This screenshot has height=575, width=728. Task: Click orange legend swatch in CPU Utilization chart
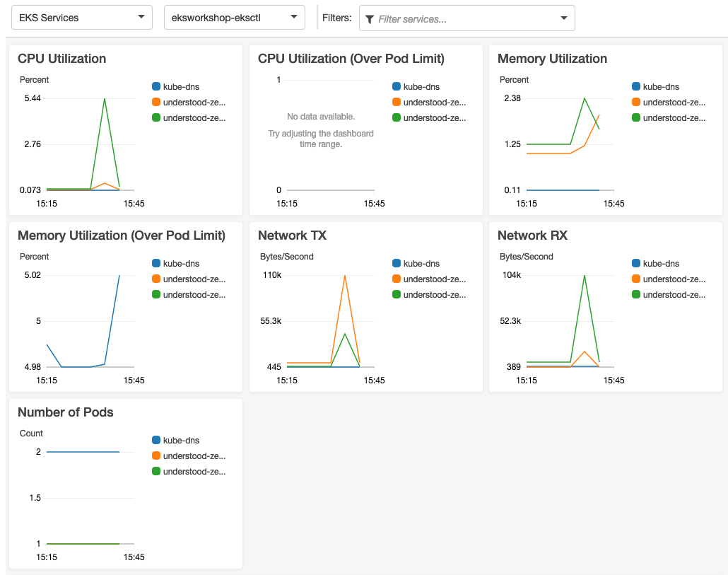point(156,103)
